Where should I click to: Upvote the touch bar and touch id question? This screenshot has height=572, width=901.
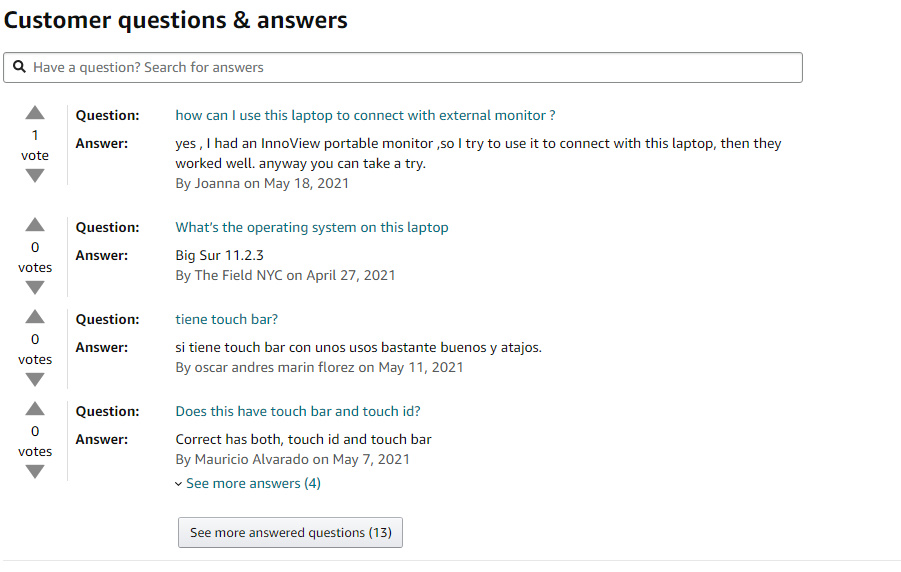[35, 409]
